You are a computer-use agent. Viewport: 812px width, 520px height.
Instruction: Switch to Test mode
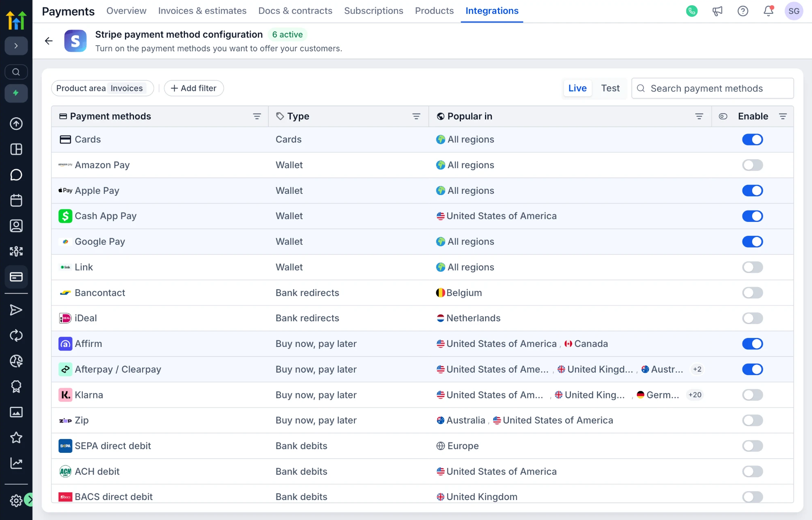tap(610, 88)
